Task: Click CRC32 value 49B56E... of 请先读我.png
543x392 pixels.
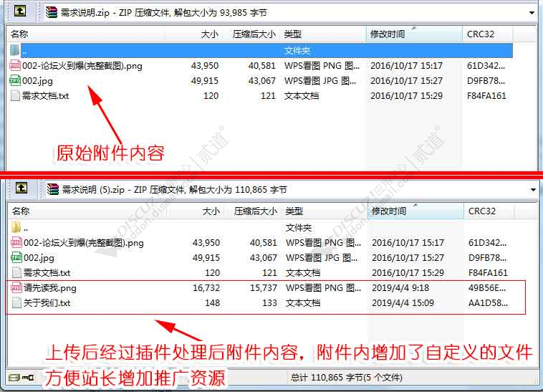Action: coord(487,287)
